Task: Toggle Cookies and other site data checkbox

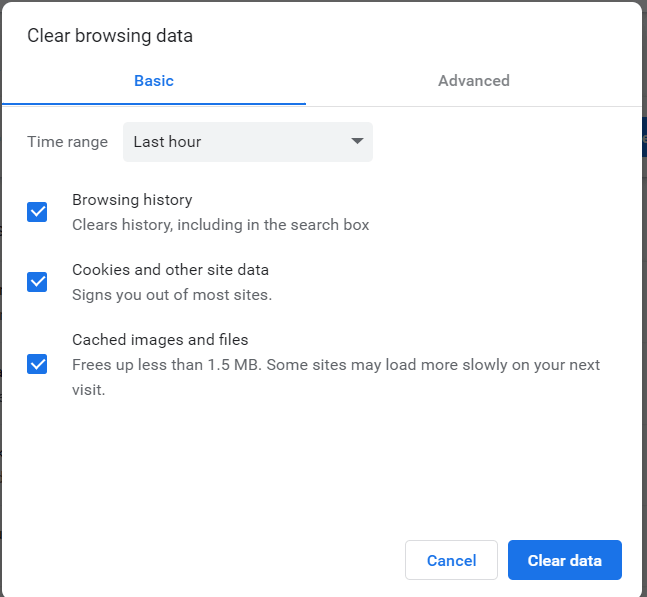Action: pos(37,282)
